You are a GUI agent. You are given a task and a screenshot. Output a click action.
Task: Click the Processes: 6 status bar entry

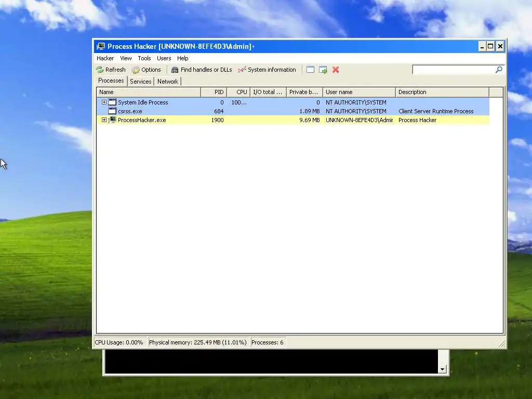pyautogui.click(x=268, y=342)
